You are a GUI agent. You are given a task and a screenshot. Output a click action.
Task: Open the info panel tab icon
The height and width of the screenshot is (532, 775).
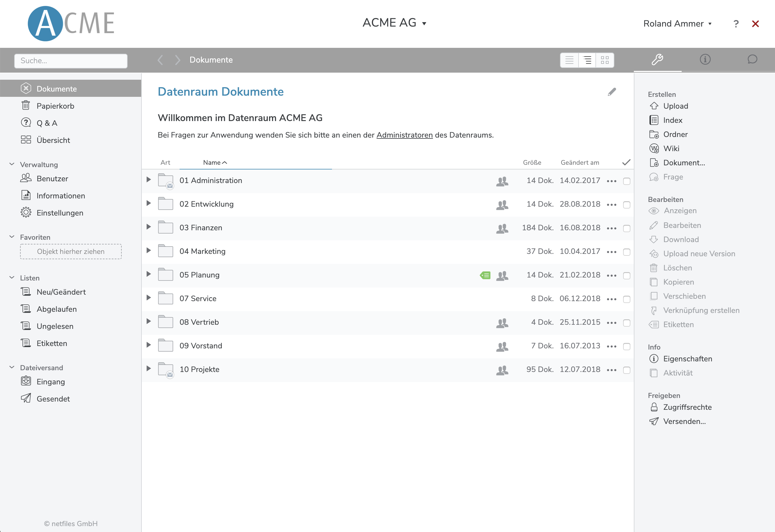point(705,59)
